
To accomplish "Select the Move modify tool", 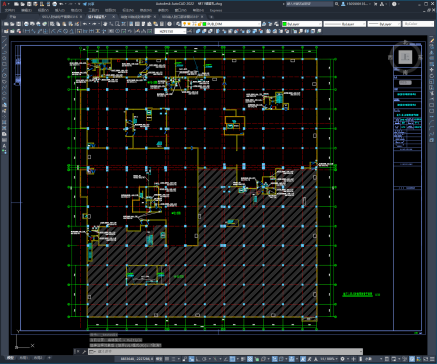I will point(431,70).
